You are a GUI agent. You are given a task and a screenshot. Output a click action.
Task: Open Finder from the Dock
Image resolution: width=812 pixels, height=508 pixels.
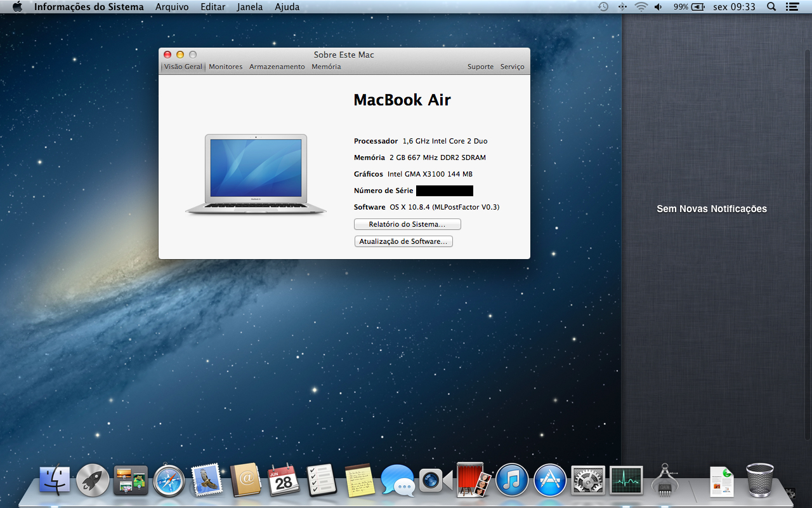(x=55, y=481)
